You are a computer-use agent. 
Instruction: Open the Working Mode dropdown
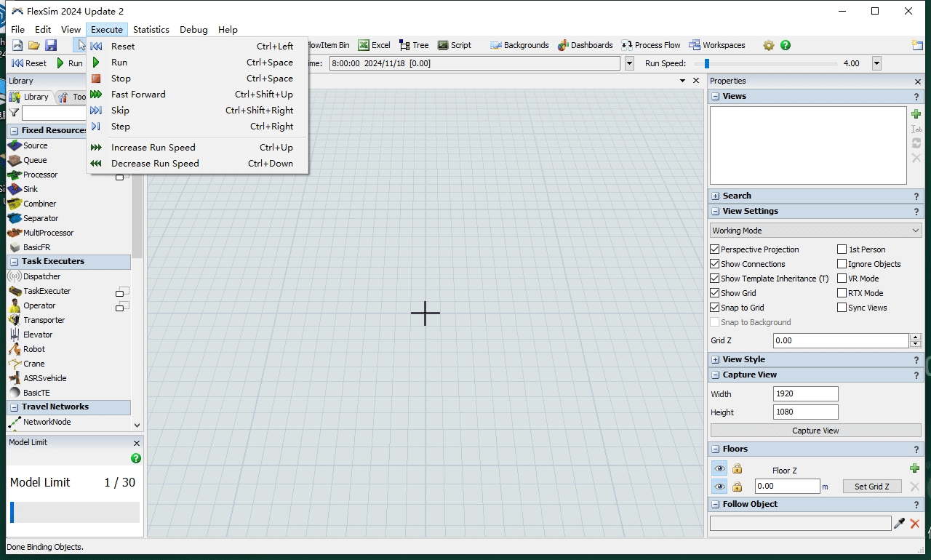pos(815,231)
